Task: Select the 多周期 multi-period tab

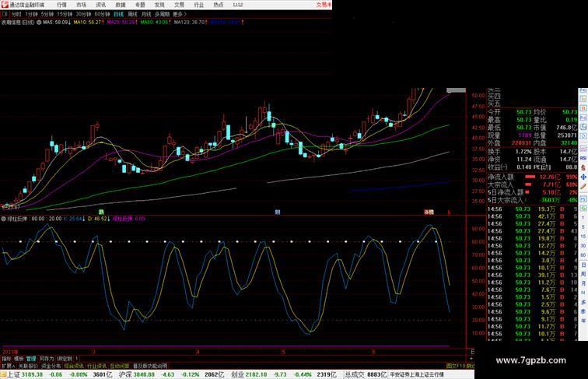Action: [162, 14]
